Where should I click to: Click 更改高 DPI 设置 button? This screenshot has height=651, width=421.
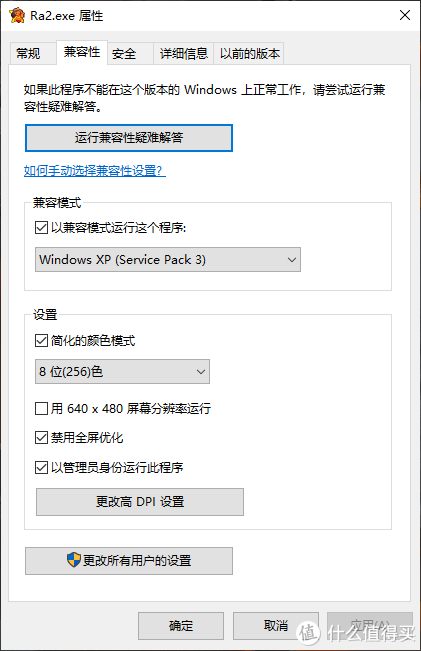[x=140, y=502]
